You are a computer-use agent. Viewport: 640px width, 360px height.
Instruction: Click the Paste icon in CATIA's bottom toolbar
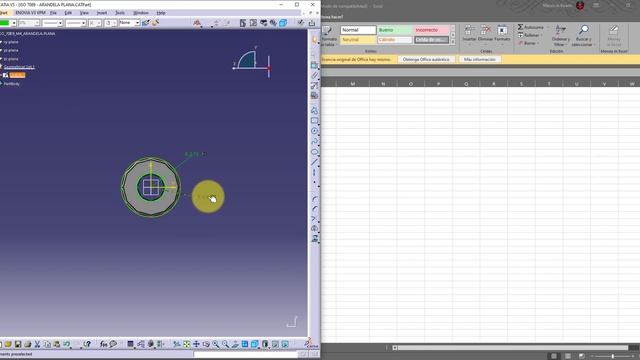pos(57,344)
